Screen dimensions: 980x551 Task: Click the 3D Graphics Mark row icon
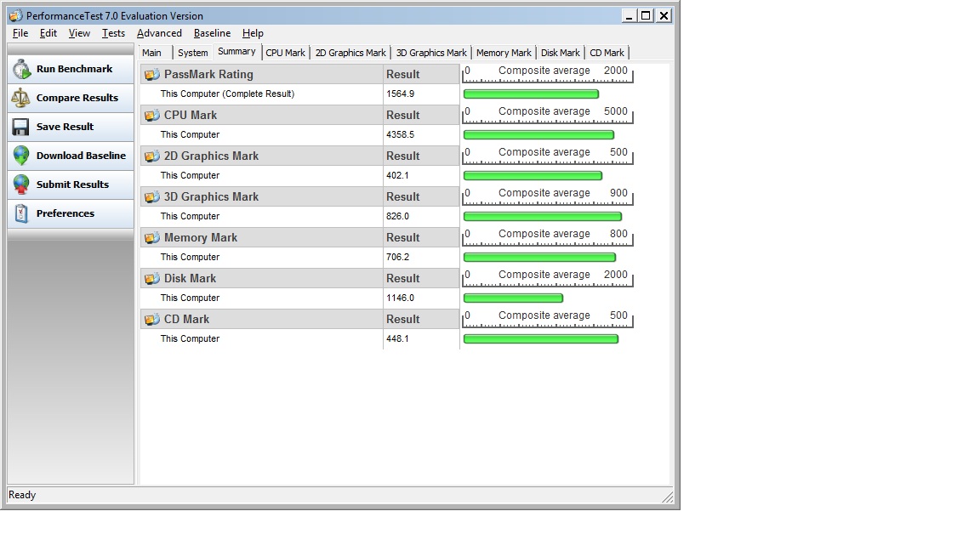coord(152,197)
